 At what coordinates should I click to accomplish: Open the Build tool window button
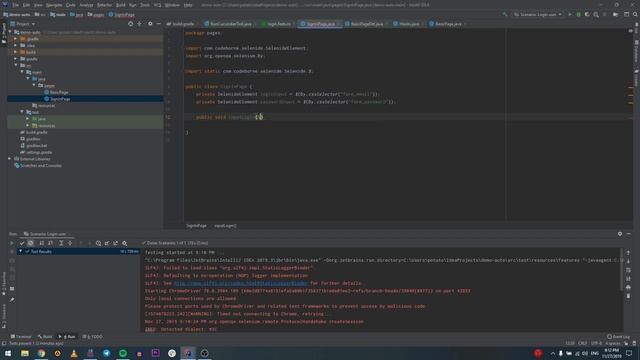click(x=45, y=337)
